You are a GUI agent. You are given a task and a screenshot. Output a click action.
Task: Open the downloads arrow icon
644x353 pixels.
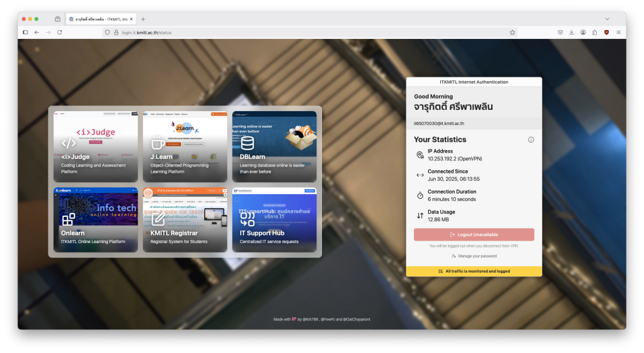point(571,33)
